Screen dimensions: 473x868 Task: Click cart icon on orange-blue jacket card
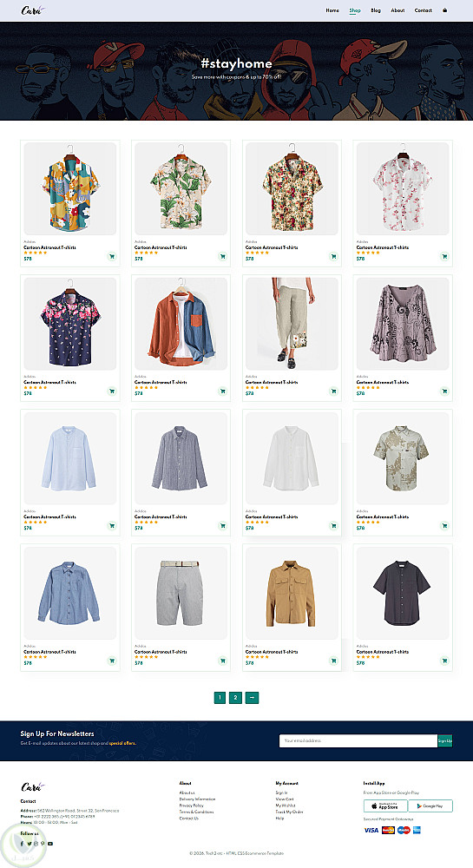(x=222, y=391)
